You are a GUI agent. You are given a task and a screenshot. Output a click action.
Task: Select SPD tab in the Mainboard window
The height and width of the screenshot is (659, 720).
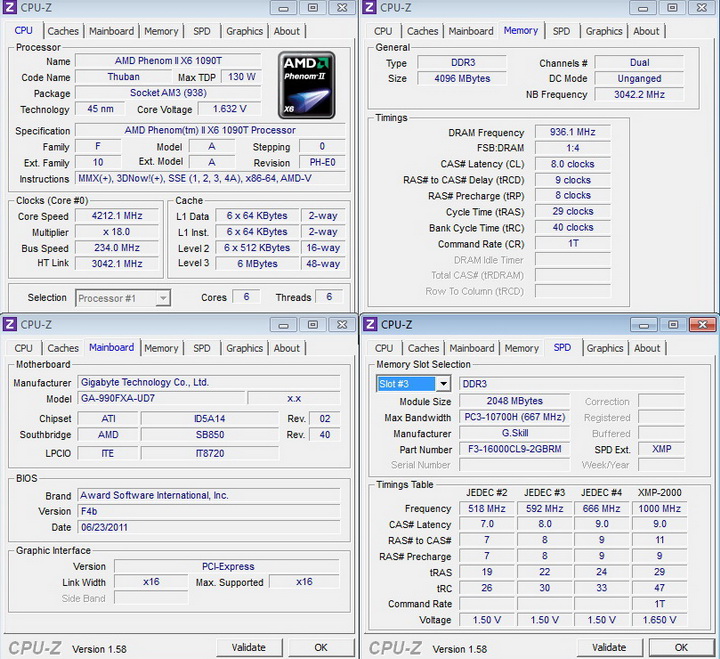coord(202,348)
